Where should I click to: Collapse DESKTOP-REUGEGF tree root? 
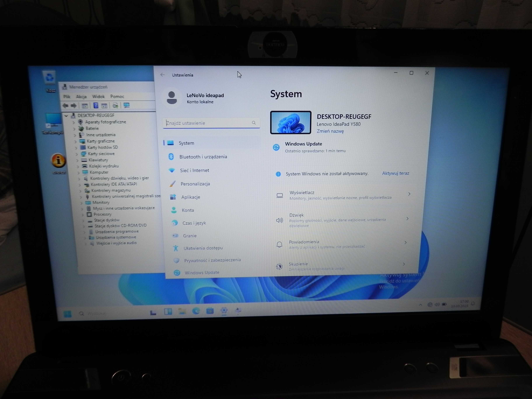[x=66, y=116]
